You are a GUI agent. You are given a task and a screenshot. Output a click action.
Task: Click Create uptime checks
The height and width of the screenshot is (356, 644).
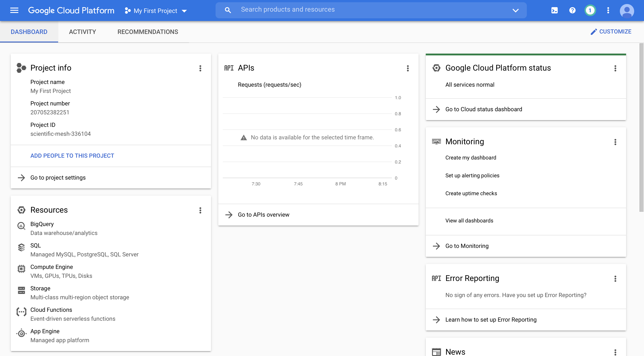(471, 193)
